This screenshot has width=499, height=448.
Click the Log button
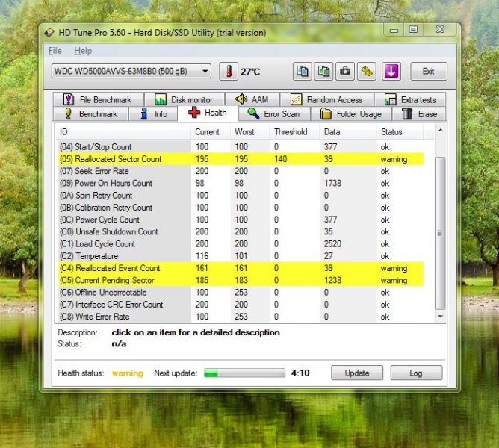tap(416, 373)
